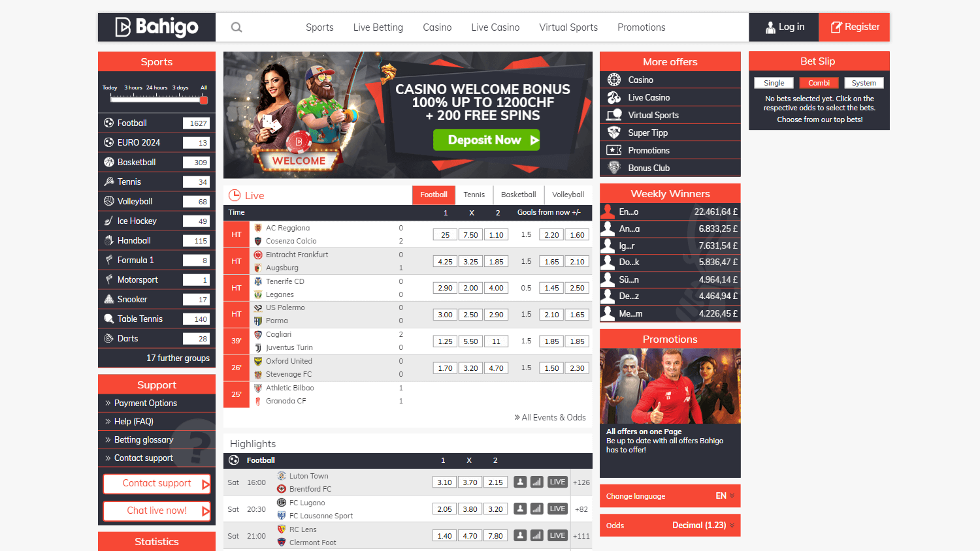The height and width of the screenshot is (551, 980).
Task: Open All Events & Odds link
Action: (550, 417)
